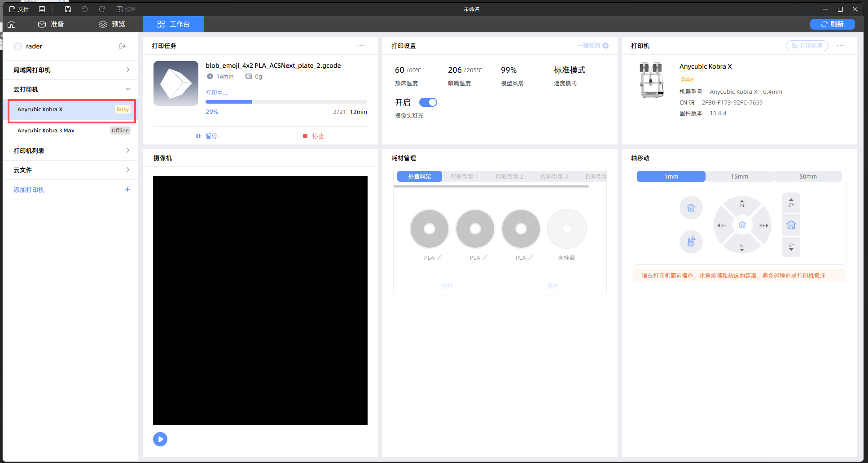
Task: Move the X- axis arrow
Action: pyautogui.click(x=721, y=225)
